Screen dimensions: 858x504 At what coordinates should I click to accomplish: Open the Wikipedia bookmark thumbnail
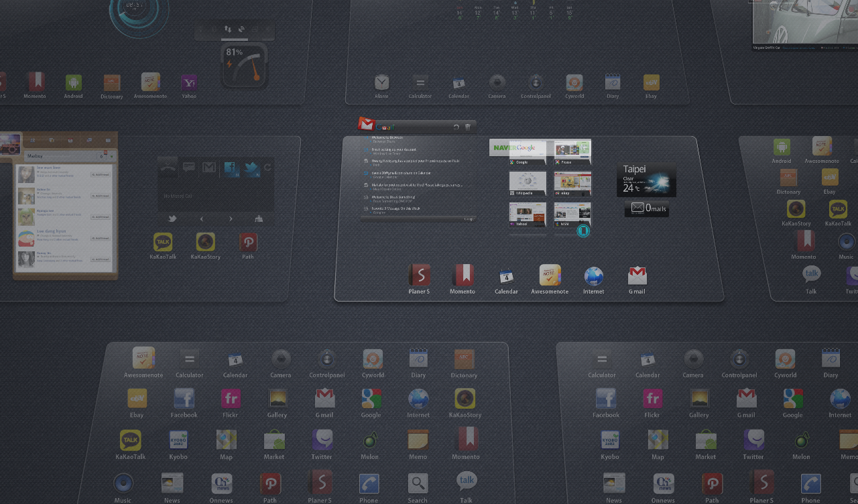(x=528, y=184)
